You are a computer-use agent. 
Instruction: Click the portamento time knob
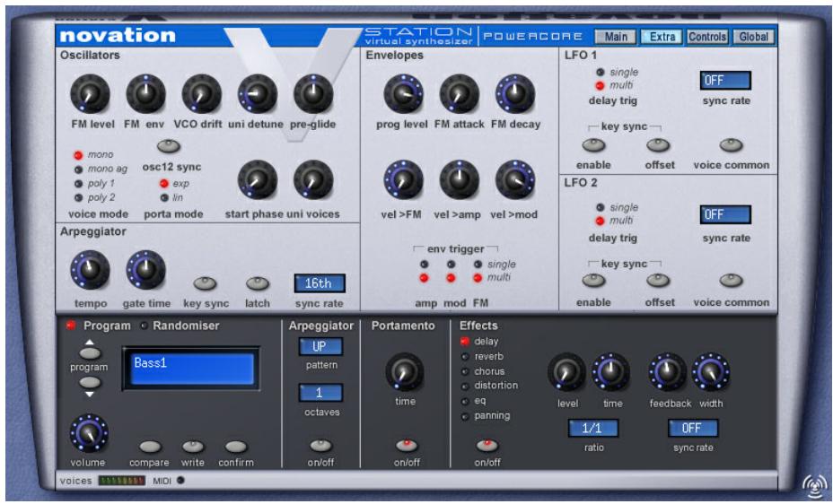click(405, 371)
